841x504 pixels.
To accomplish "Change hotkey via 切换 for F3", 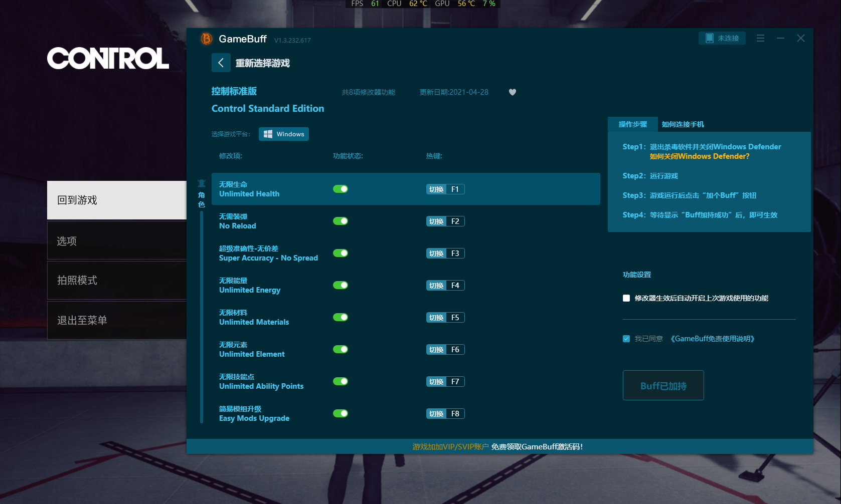I will coord(436,254).
